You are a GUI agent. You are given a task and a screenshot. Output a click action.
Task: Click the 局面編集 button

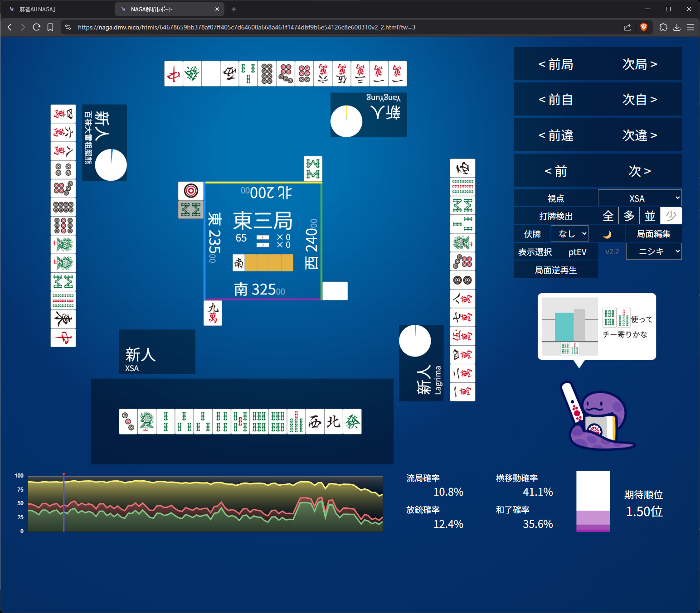click(x=653, y=234)
